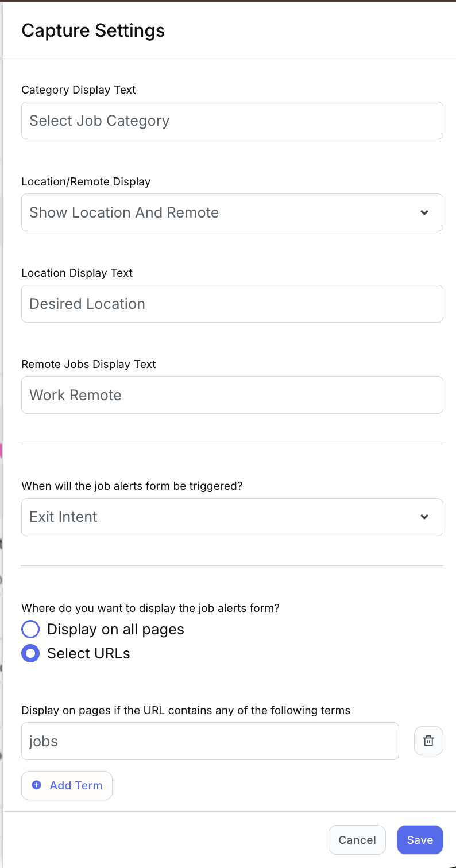Click chevron arrow on Location/Remote Display dropdown
Image resolution: width=456 pixels, height=868 pixels.
pyautogui.click(x=424, y=212)
